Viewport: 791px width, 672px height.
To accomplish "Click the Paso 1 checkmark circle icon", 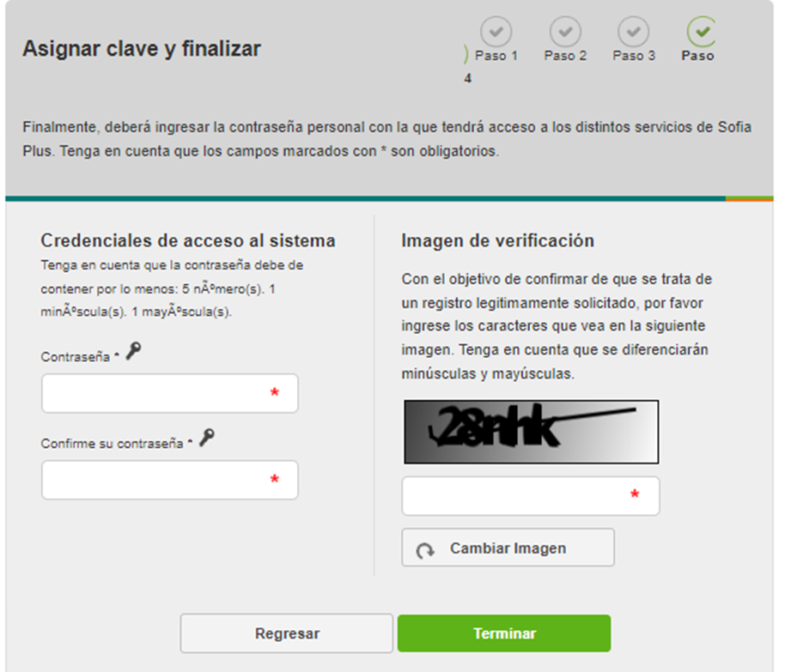I will (496, 32).
